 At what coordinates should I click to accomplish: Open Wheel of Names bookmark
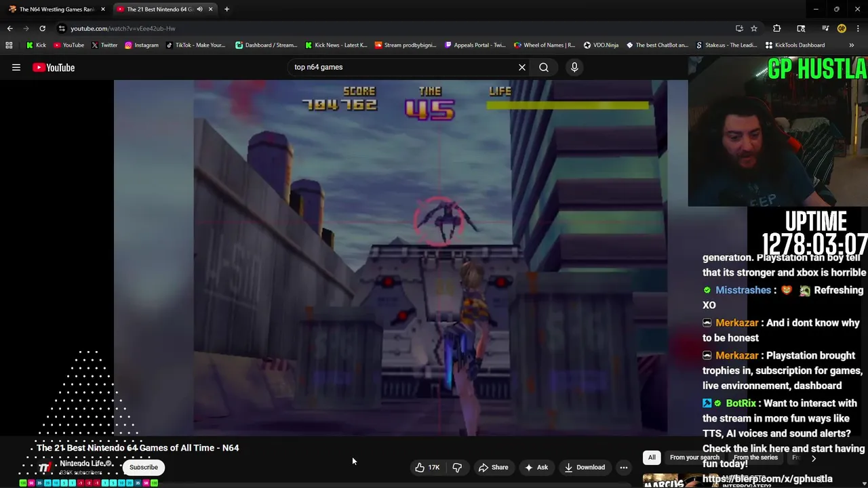coord(544,45)
